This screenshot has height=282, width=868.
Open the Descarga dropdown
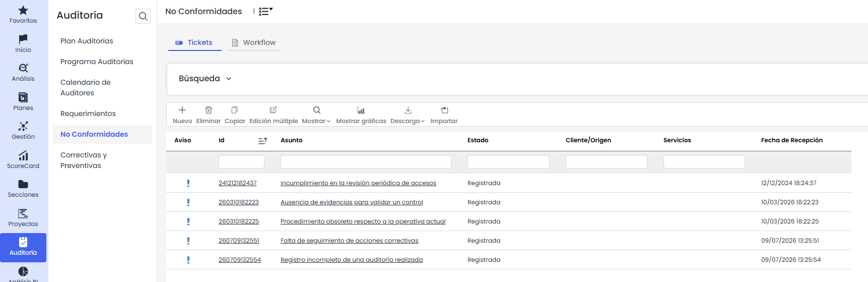408,121
